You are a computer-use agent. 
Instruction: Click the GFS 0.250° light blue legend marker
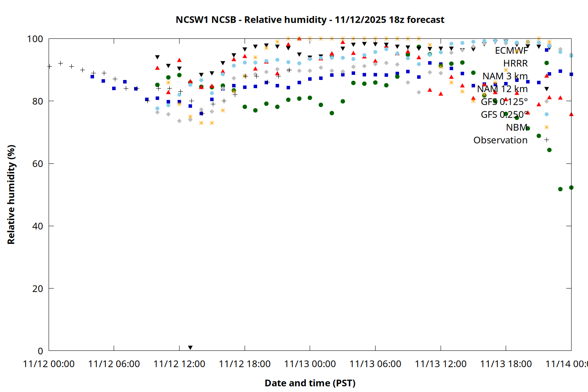[546, 114]
